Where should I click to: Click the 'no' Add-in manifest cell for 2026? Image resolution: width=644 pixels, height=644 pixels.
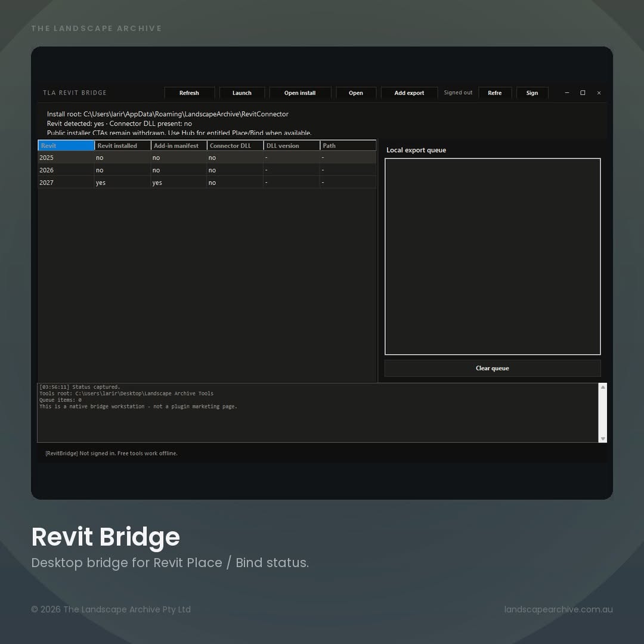click(179, 170)
